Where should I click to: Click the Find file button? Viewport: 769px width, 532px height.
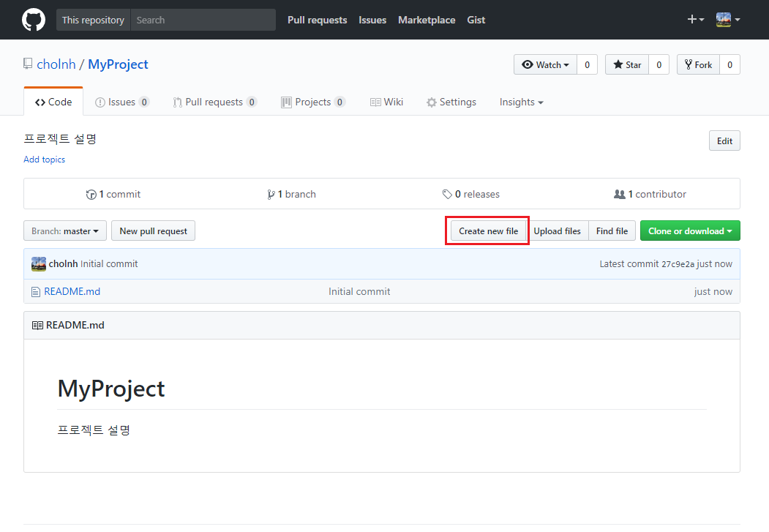click(612, 231)
